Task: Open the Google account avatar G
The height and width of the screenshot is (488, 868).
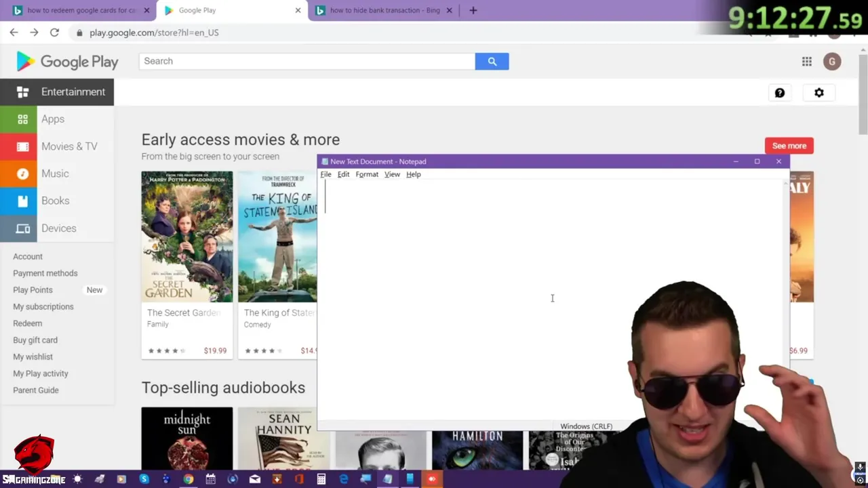Action: point(832,62)
